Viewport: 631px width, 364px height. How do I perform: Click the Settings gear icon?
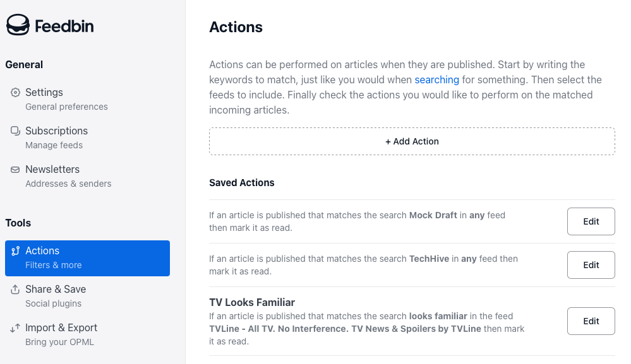tap(15, 92)
